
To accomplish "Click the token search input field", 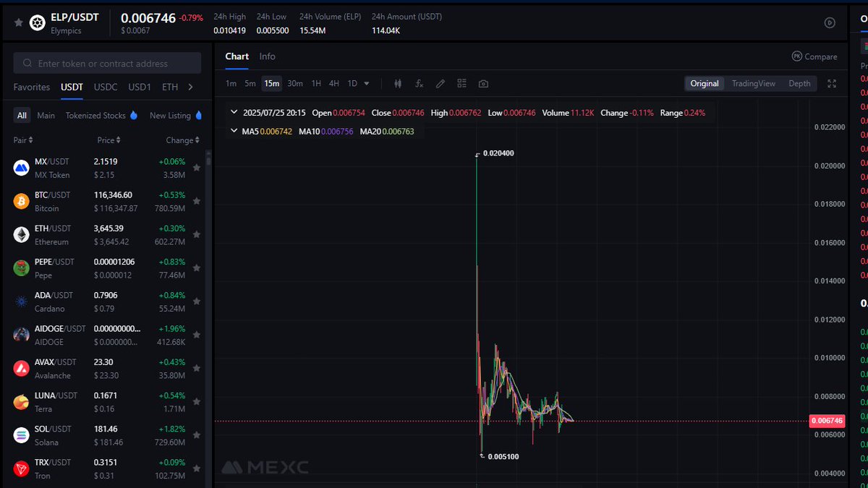I will 107,64.
